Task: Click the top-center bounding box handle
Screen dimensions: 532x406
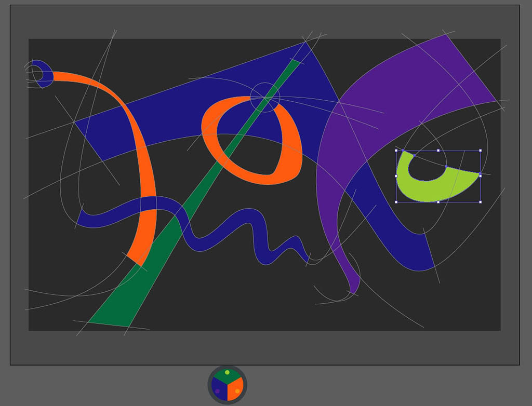Action: click(x=438, y=151)
